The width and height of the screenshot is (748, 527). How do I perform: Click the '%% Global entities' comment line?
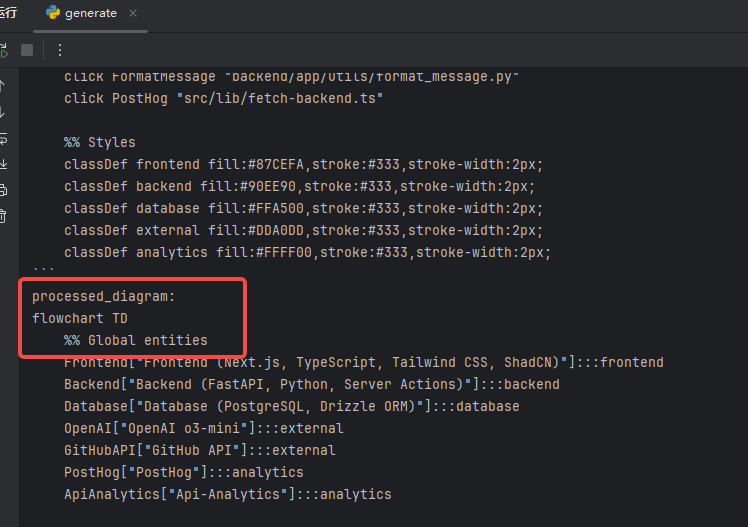point(136,341)
